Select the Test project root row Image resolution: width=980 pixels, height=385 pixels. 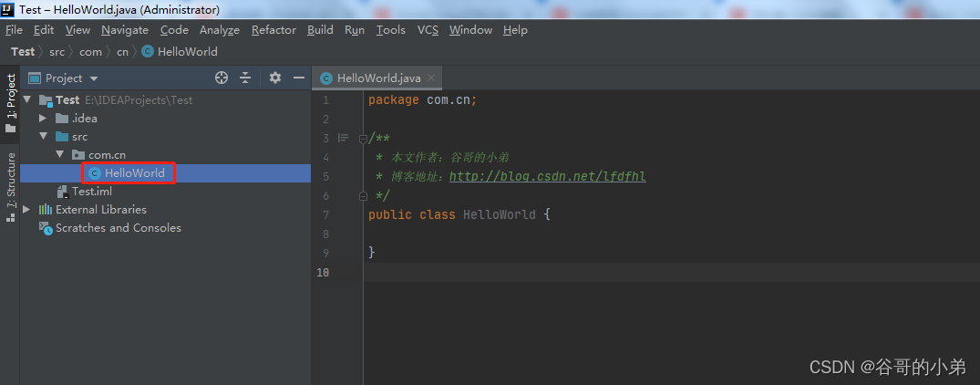[x=165, y=100]
